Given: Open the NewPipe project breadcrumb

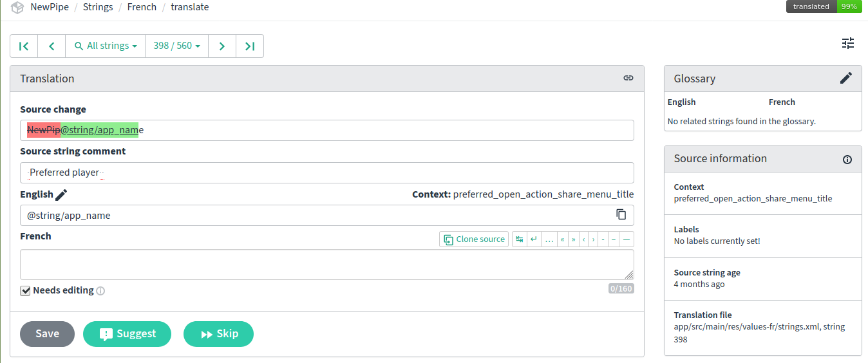Looking at the screenshot, I should pos(50,7).
